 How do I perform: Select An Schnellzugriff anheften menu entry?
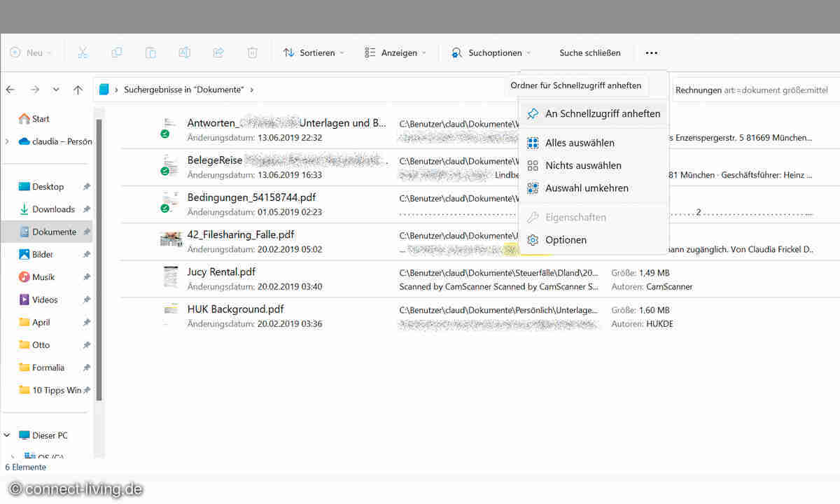(x=602, y=113)
